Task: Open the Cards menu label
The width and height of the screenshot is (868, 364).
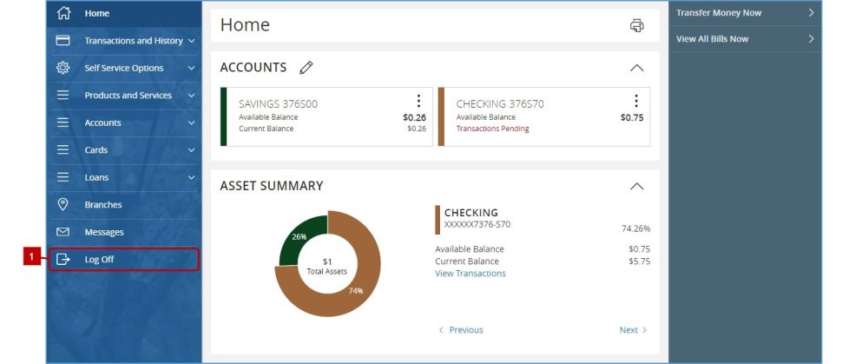Action: (x=96, y=150)
